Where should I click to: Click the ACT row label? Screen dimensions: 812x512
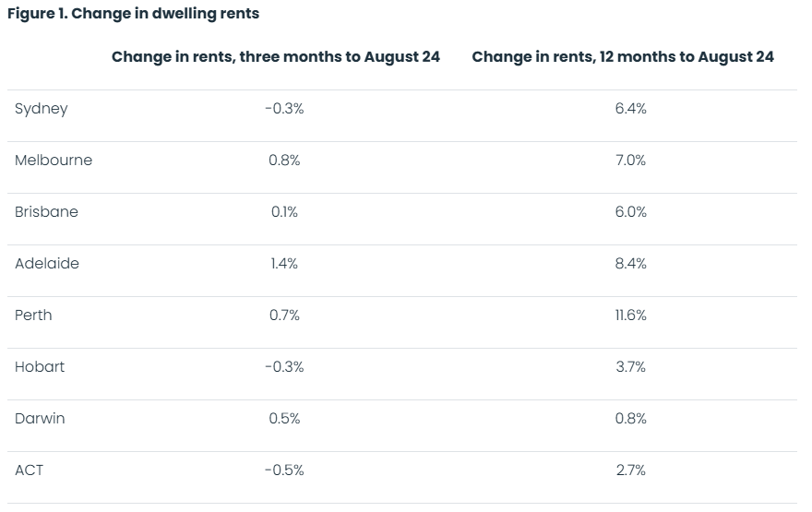29,470
